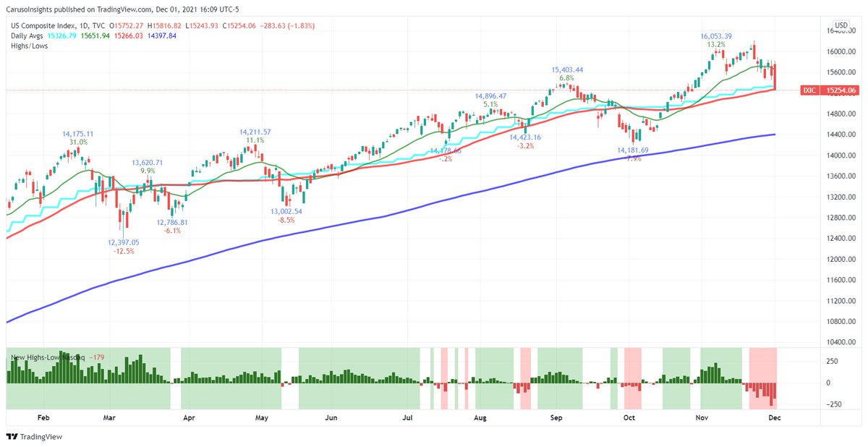Screen dimensions: 868x447
Task: Click the 13.2% gain label
Action: [x=716, y=44]
